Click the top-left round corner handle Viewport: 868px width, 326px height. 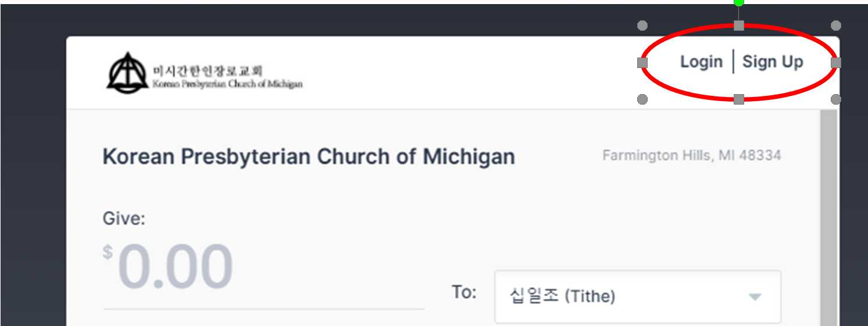coord(642,26)
